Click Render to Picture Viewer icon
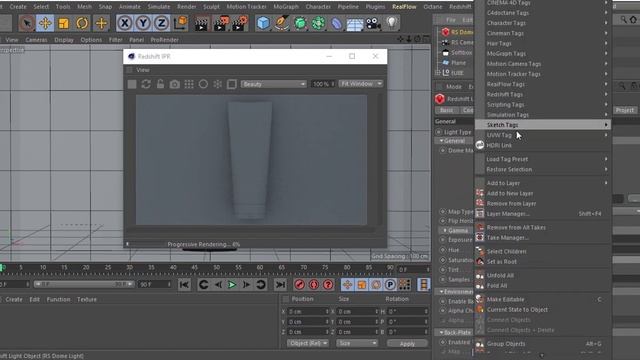Viewport: 640px width, 360px height. tap(221, 23)
